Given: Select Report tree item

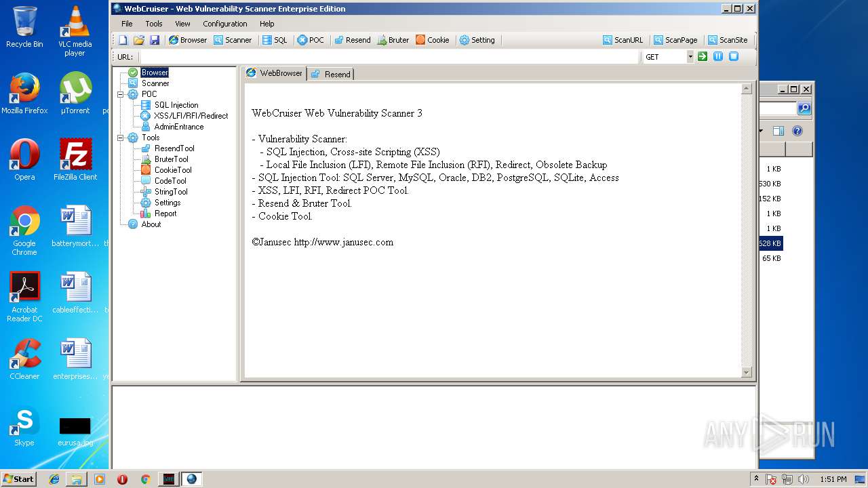Looking at the screenshot, I should pyautogui.click(x=165, y=213).
